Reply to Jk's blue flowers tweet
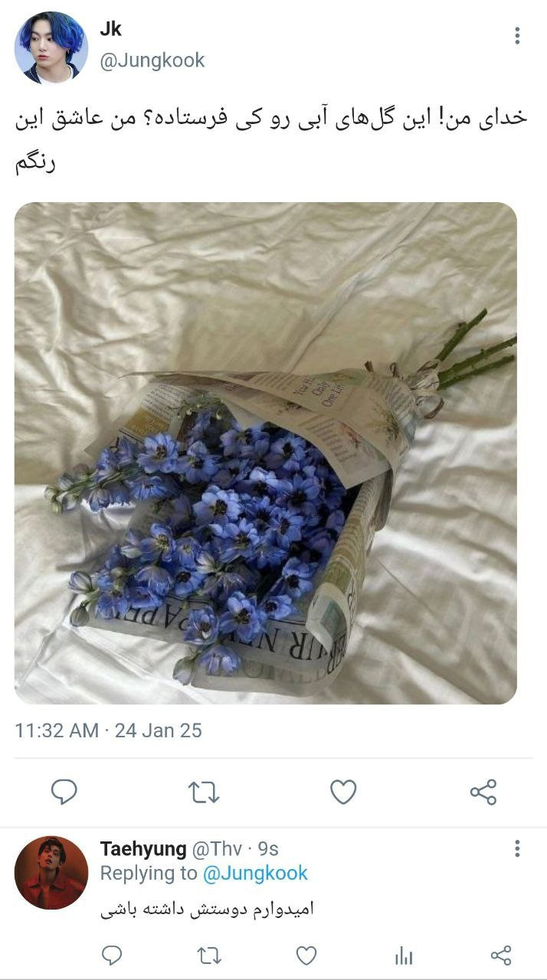 coord(64,792)
